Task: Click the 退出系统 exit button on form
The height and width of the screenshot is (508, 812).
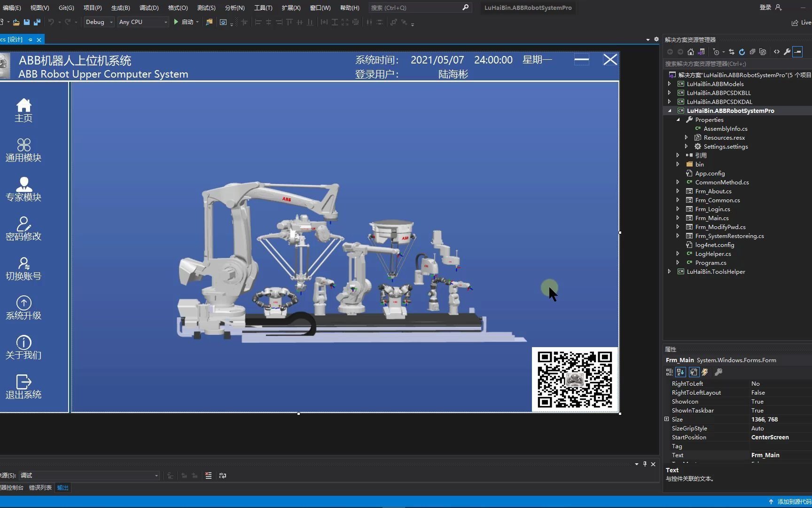Action: (23, 387)
